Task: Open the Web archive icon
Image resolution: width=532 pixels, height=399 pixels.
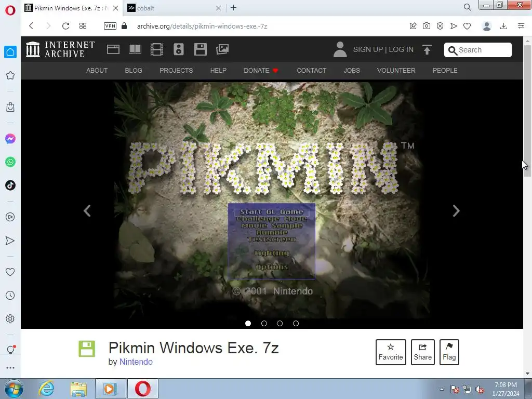Action: pos(113,49)
